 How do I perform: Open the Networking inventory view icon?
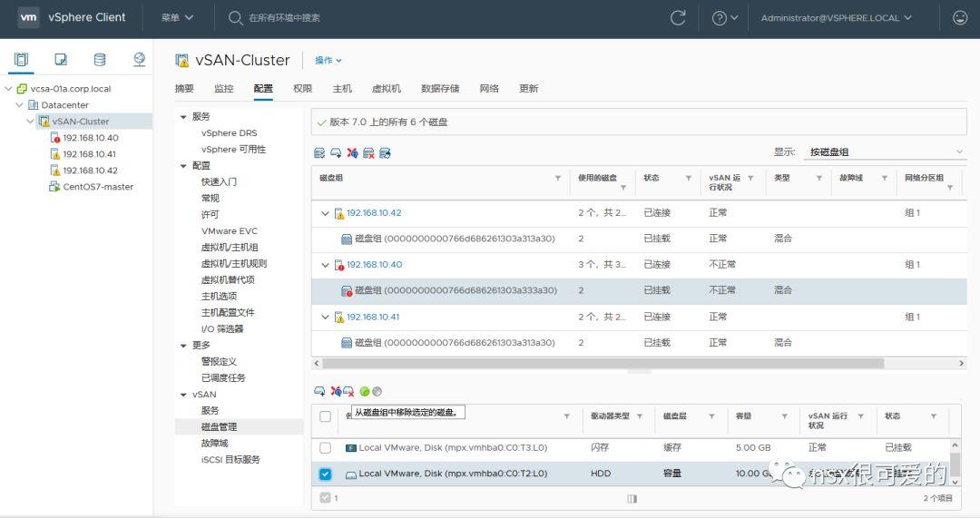click(140, 59)
